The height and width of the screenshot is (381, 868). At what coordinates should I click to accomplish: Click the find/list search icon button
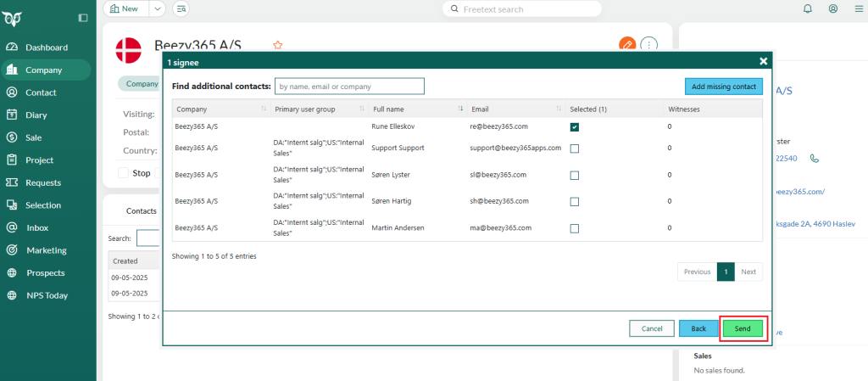click(181, 8)
